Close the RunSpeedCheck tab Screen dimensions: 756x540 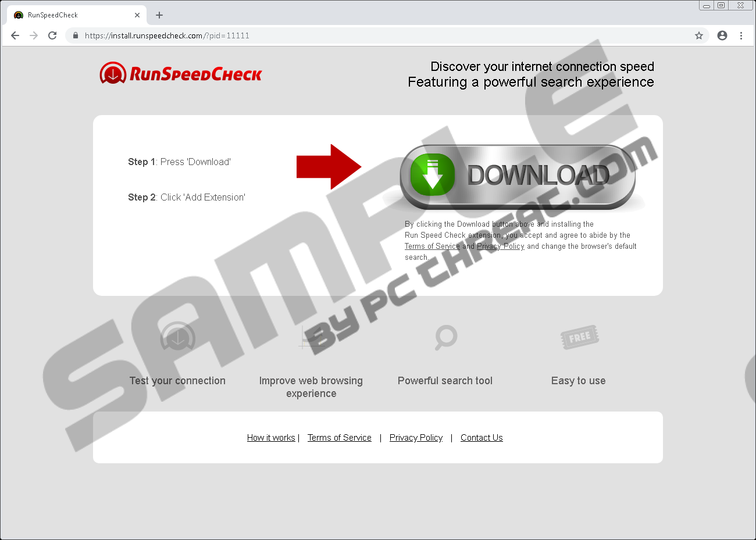(137, 15)
